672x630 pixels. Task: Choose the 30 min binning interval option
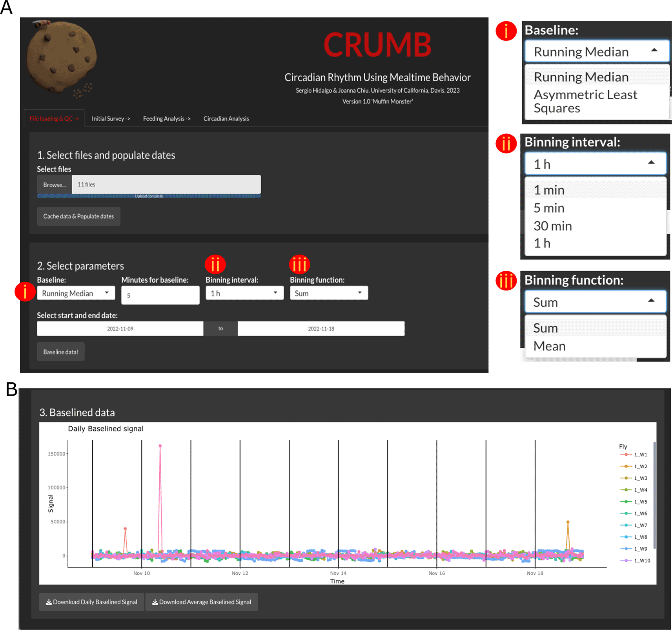pyautogui.click(x=553, y=226)
